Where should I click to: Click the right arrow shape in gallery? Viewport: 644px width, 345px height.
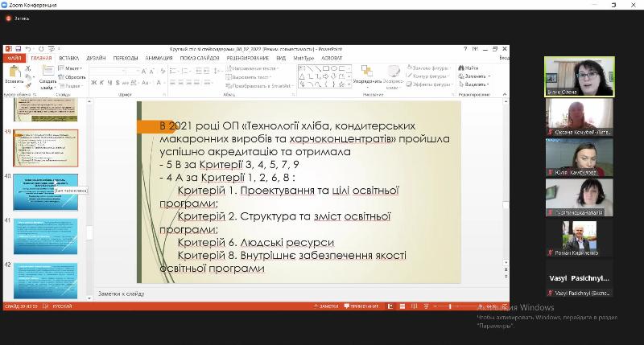tap(326, 76)
